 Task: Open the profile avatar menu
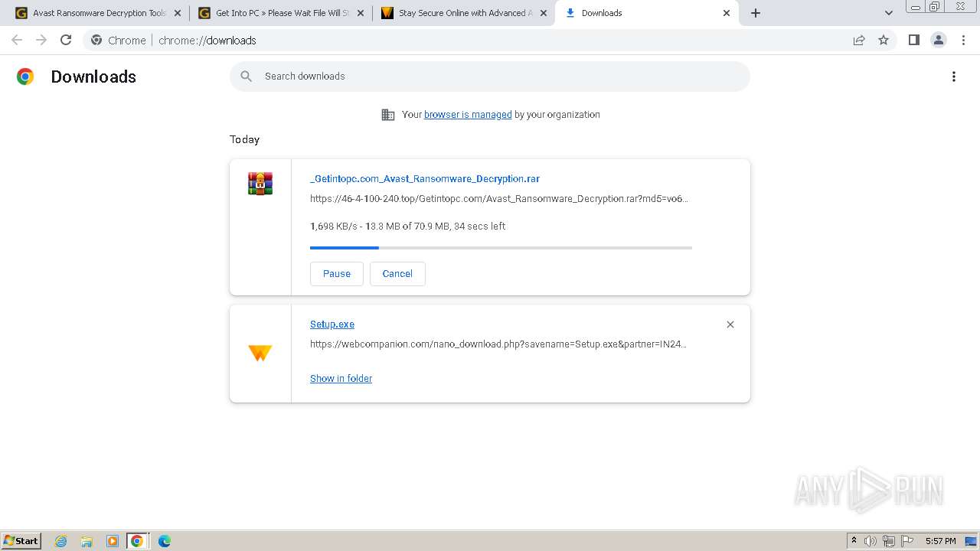tap(938, 40)
